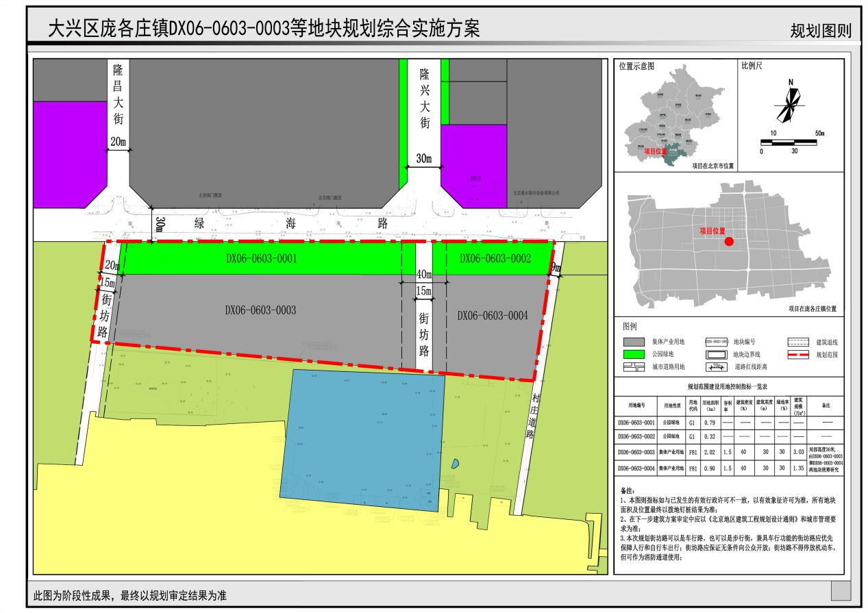The width and height of the screenshot is (868, 613).
Task: Click the table cell DX06-0603-0003
Action: [x=636, y=451]
